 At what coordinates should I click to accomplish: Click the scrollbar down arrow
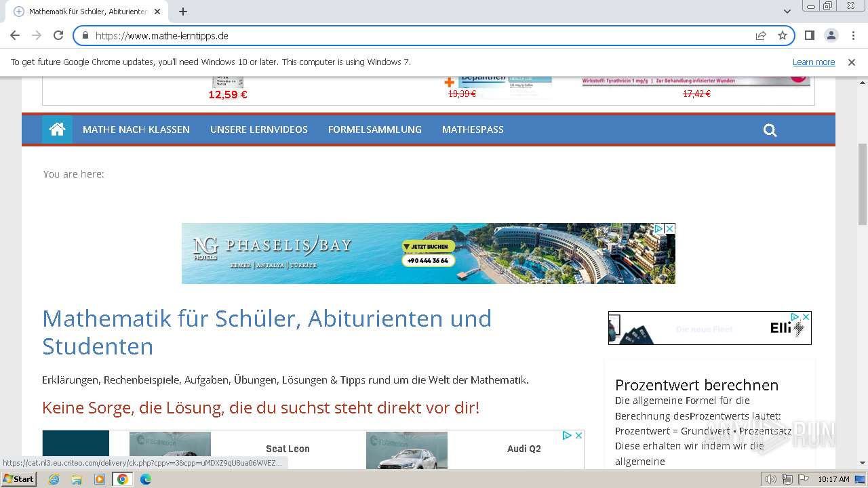[863, 463]
